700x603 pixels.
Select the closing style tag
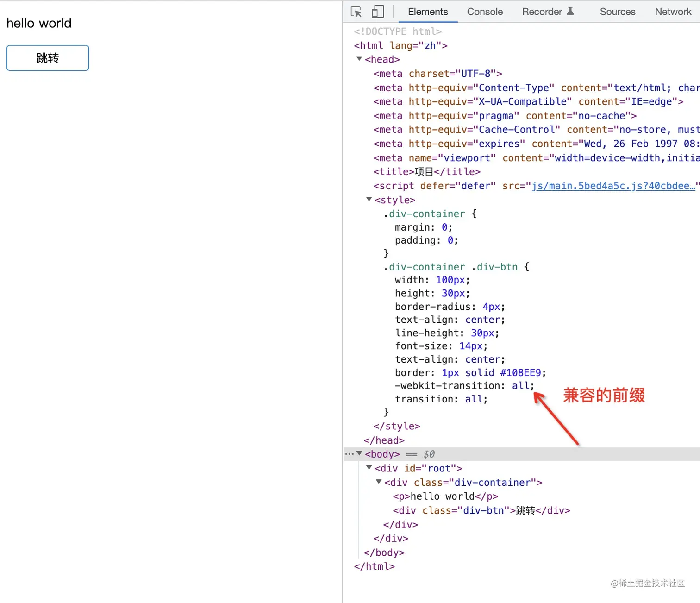[x=397, y=426]
